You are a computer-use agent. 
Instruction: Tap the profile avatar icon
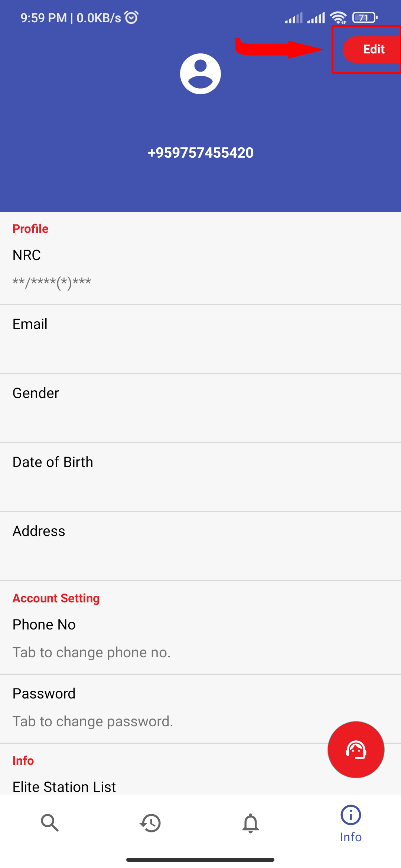pos(200,74)
